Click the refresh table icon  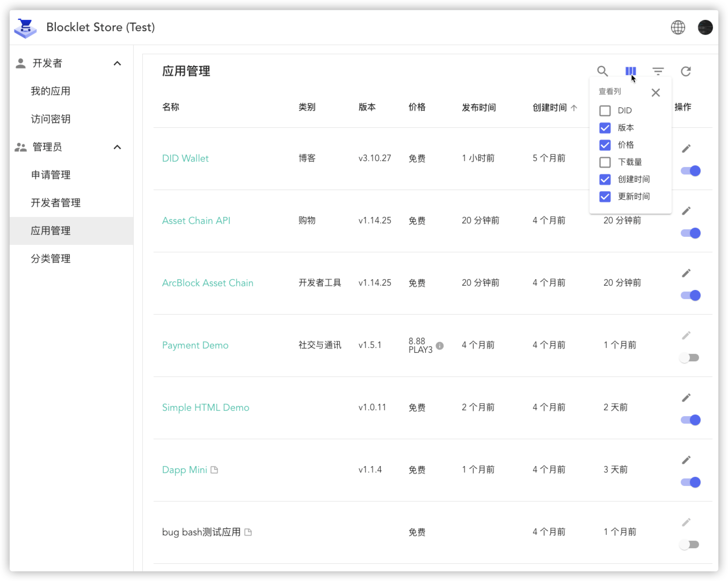click(686, 71)
